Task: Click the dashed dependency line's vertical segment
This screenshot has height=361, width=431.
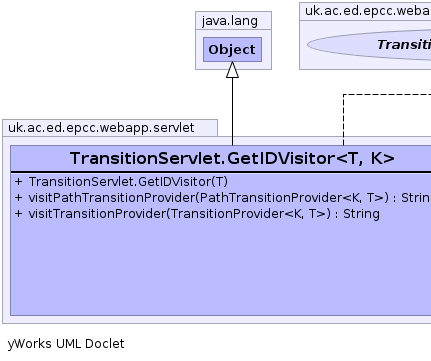Action: [x=343, y=120]
